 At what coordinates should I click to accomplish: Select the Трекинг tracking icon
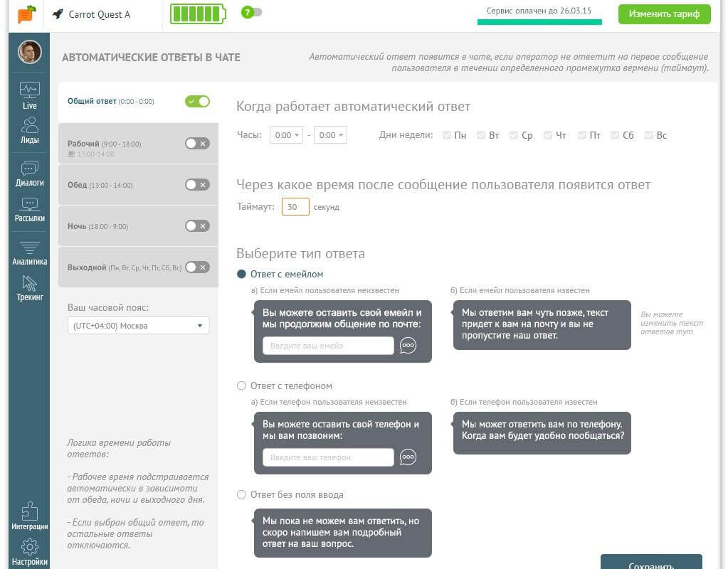29,288
